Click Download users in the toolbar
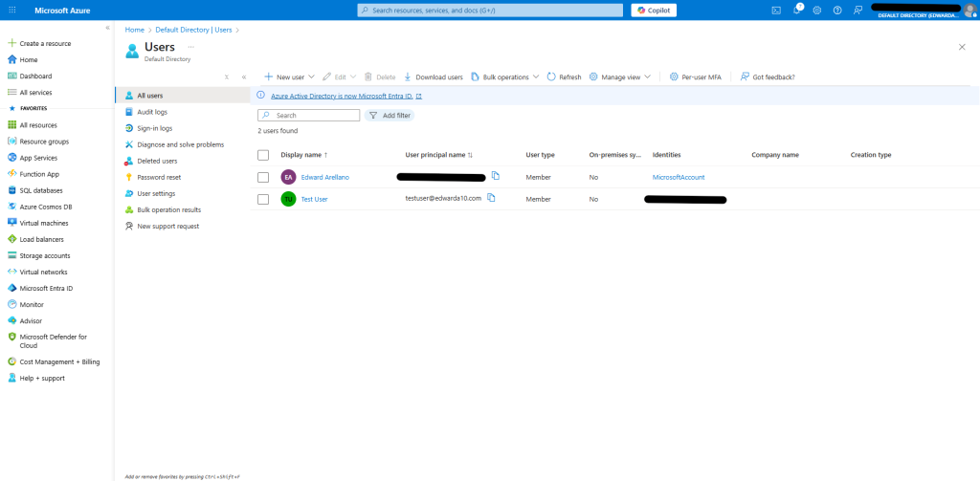 (434, 77)
